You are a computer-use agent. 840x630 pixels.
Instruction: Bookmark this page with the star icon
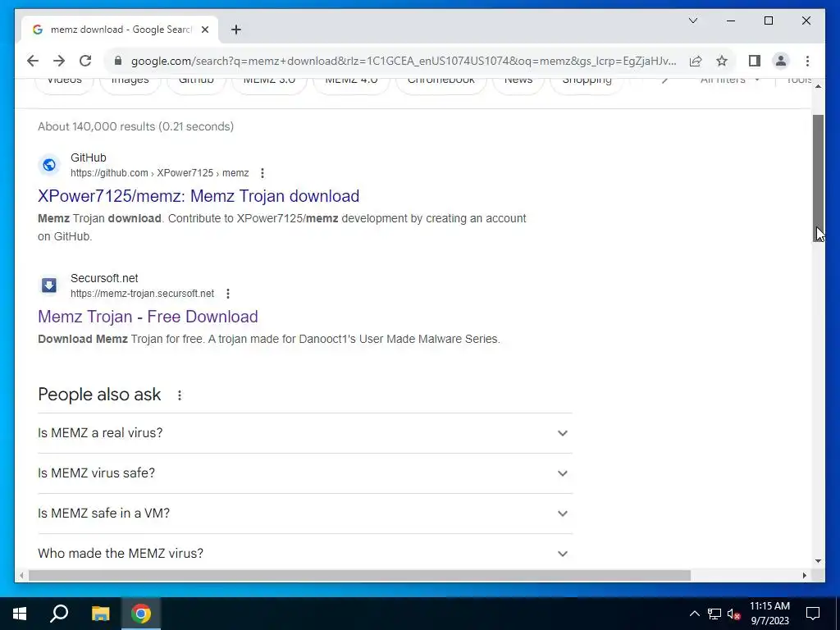click(722, 61)
